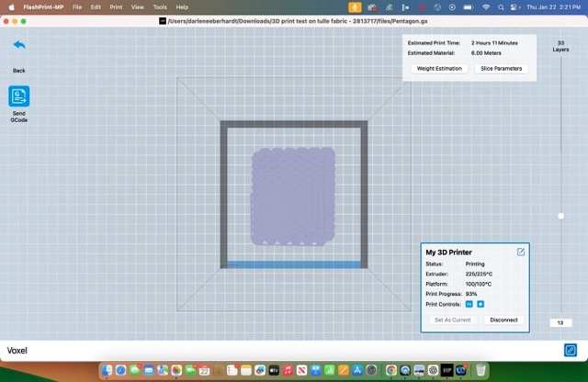Click the Send GCode icon
This screenshot has width=588, height=382.
pos(19,96)
